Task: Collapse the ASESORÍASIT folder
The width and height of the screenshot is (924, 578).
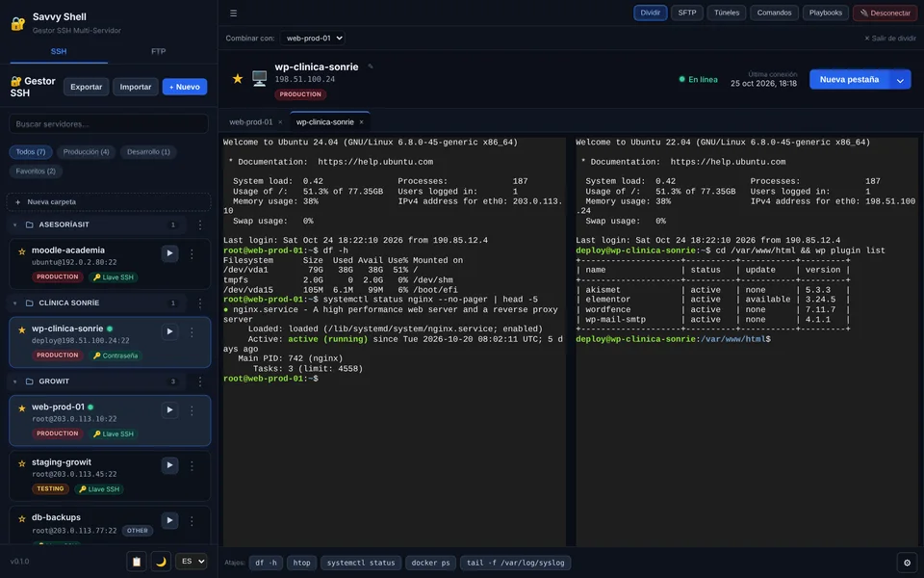Action: (x=14, y=224)
